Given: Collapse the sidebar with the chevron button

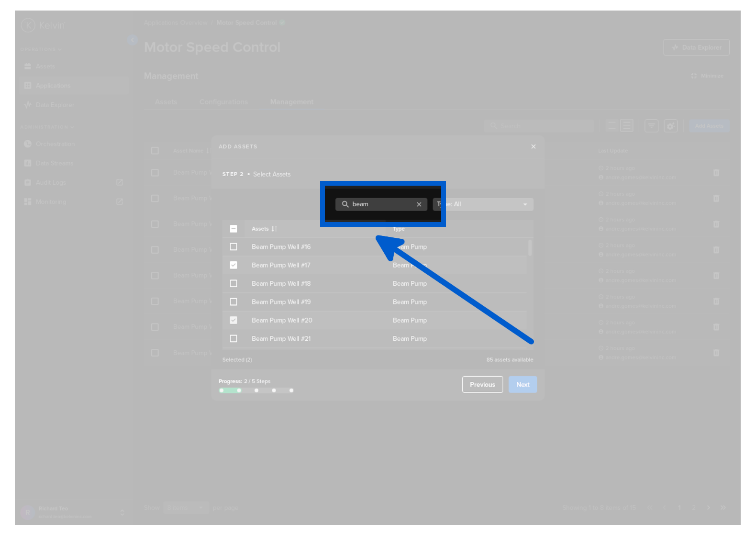Looking at the screenshot, I should point(133,40).
